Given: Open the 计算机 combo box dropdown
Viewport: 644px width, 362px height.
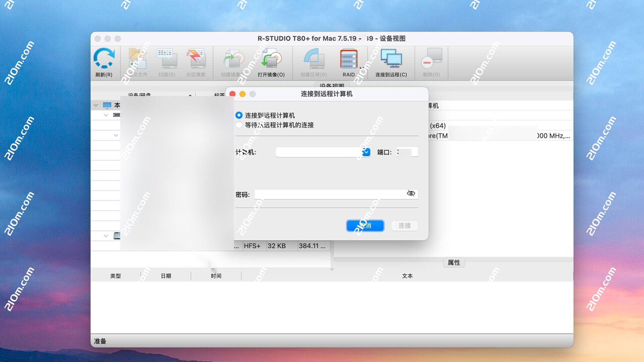Looking at the screenshot, I should tap(366, 152).
